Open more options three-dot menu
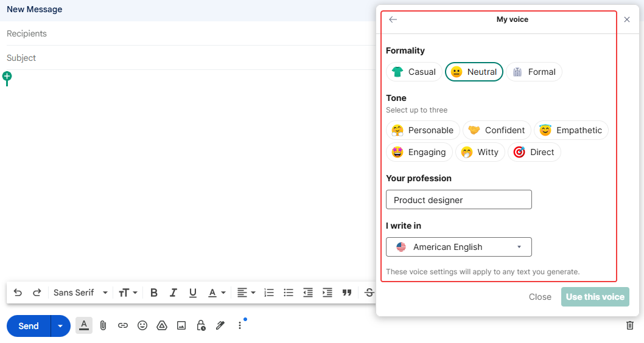The height and width of the screenshot is (343, 644). pyautogui.click(x=240, y=325)
